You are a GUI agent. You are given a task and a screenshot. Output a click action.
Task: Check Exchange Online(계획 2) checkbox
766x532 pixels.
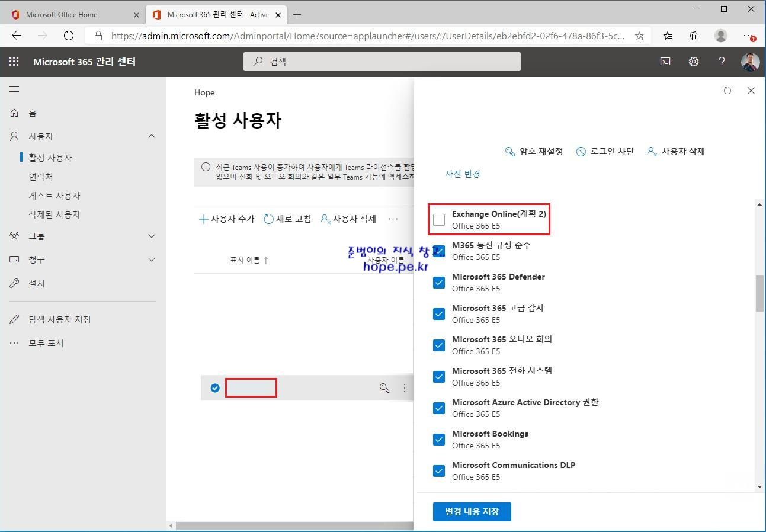click(x=439, y=220)
